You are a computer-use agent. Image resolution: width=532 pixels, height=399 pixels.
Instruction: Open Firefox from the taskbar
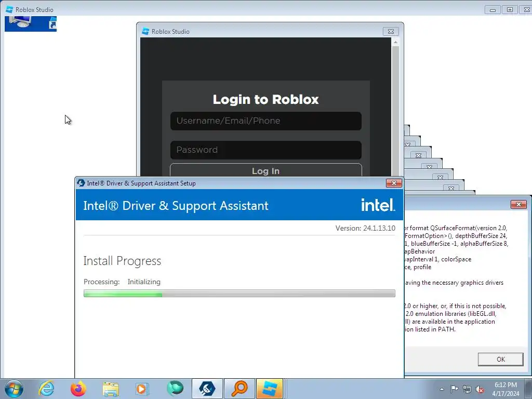[x=78, y=389]
